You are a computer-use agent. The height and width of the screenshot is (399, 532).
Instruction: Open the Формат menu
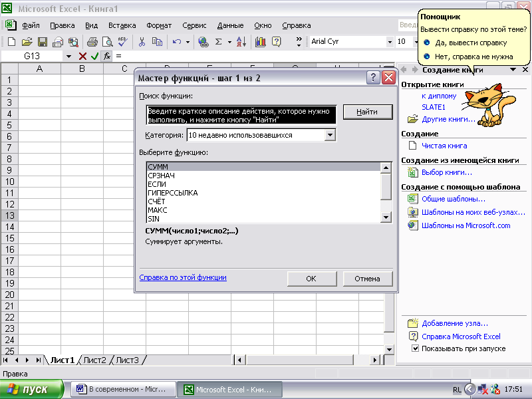(158, 25)
